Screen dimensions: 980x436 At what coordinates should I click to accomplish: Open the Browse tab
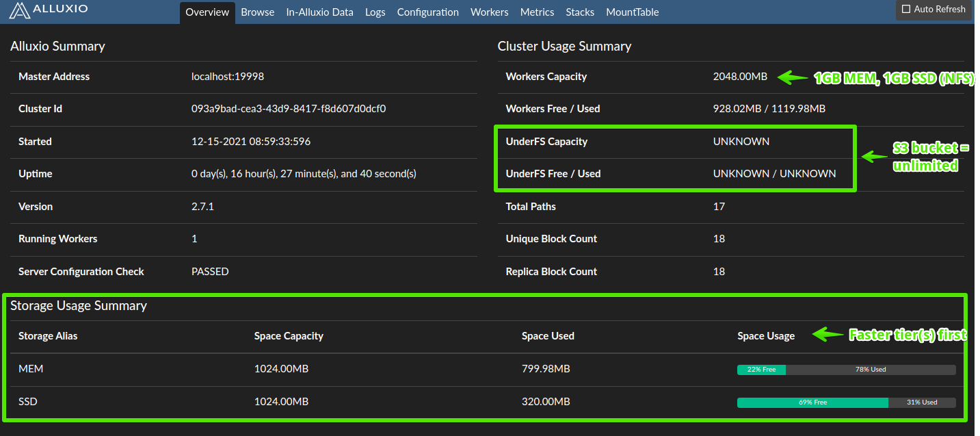point(258,12)
